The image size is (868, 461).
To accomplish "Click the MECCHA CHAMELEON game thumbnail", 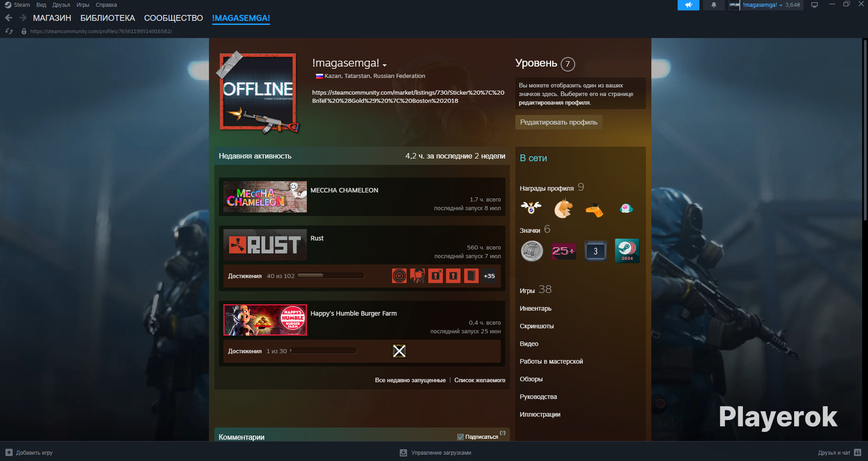I will 265,197.
